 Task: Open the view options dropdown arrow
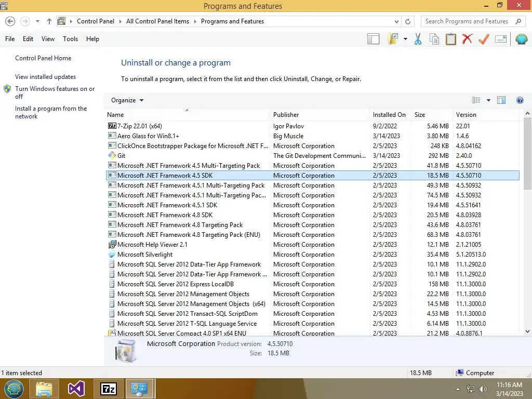488,100
